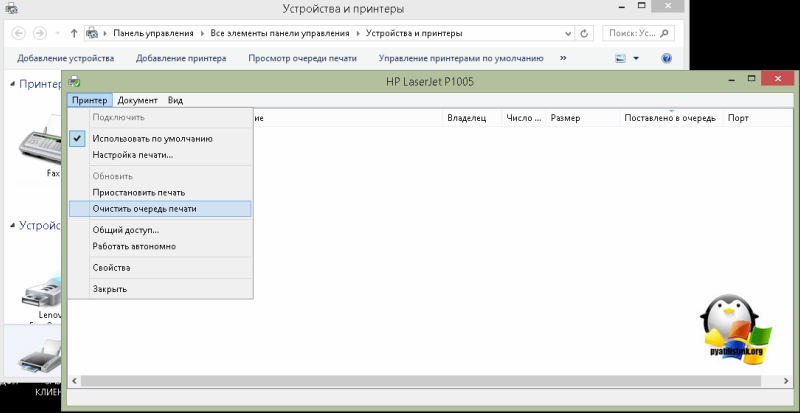Collapse the Устройства group section
This screenshot has width=800, height=413.
pyautogui.click(x=11, y=226)
